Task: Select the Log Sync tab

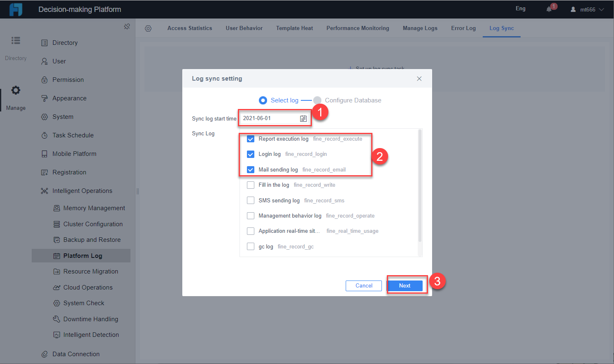Action: coord(502,28)
